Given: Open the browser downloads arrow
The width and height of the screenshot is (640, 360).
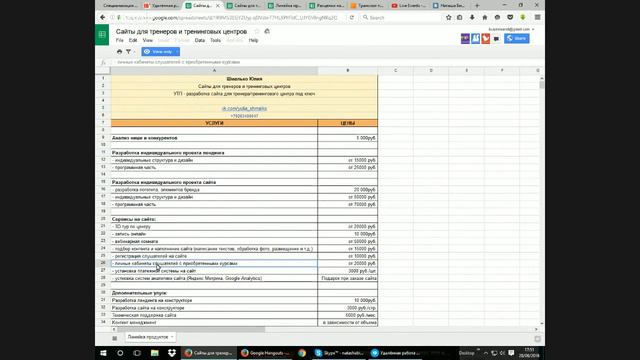Looking at the screenshot, I should [472, 18].
